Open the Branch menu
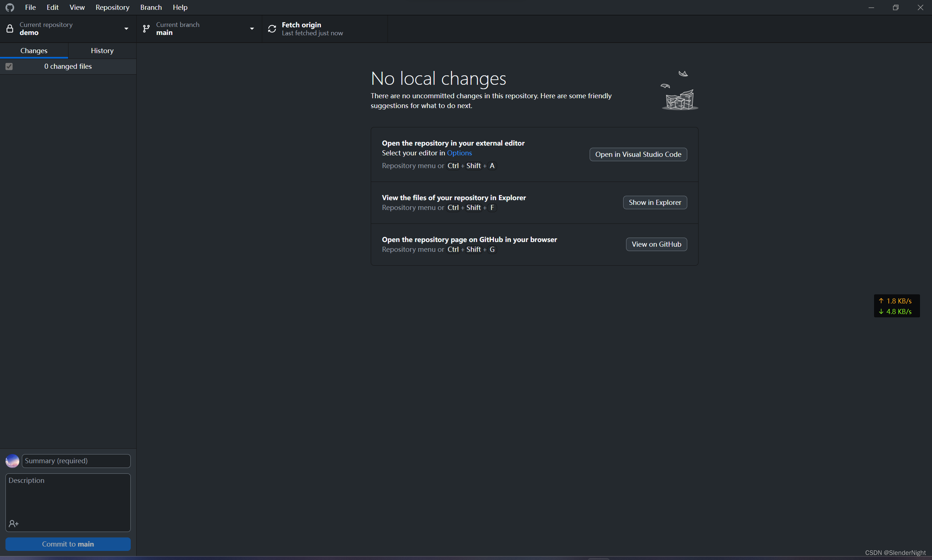Screen dimensions: 932x560 (151, 8)
